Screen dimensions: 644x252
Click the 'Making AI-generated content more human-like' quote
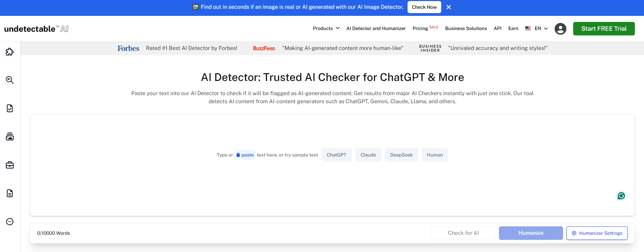[343, 48]
